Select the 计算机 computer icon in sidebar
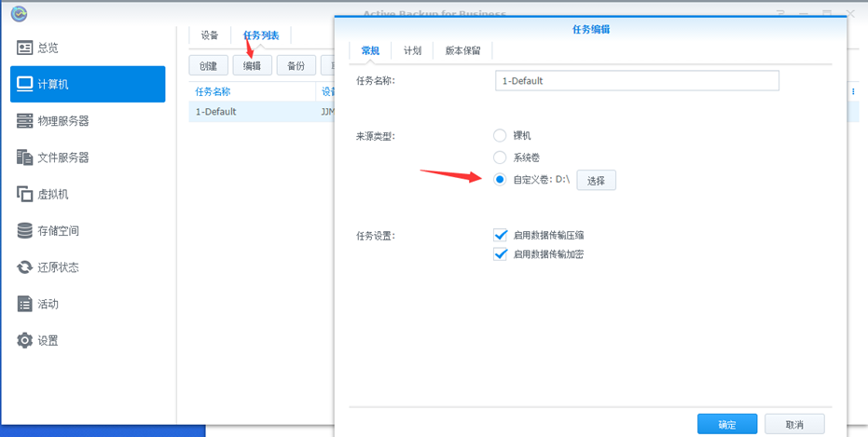Viewport: 868px width, 437px height. pos(25,84)
